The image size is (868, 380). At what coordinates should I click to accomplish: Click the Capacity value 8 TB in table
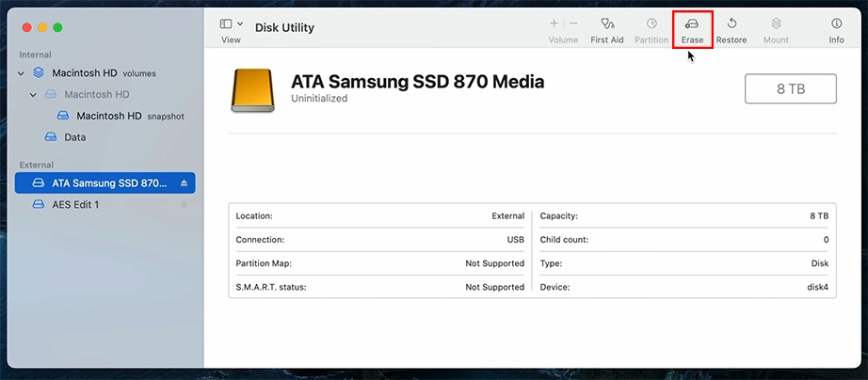tap(819, 216)
